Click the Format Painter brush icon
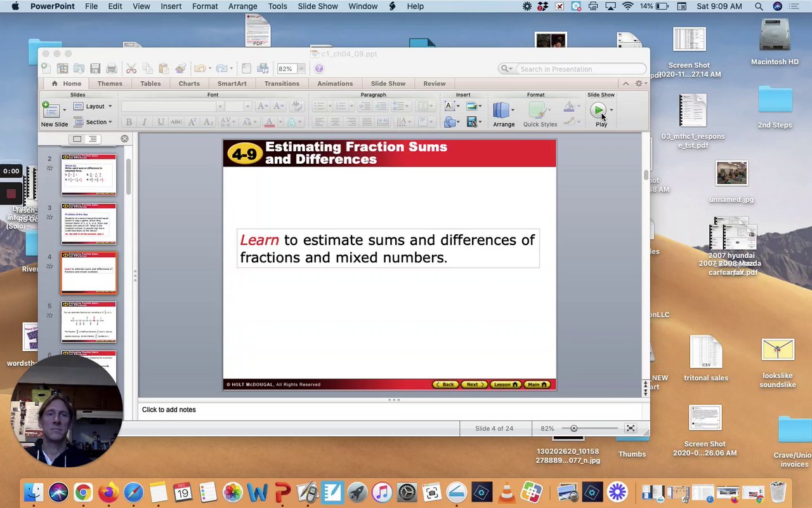The height and width of the screenshot is (508, 812). (x=180, y=69)
